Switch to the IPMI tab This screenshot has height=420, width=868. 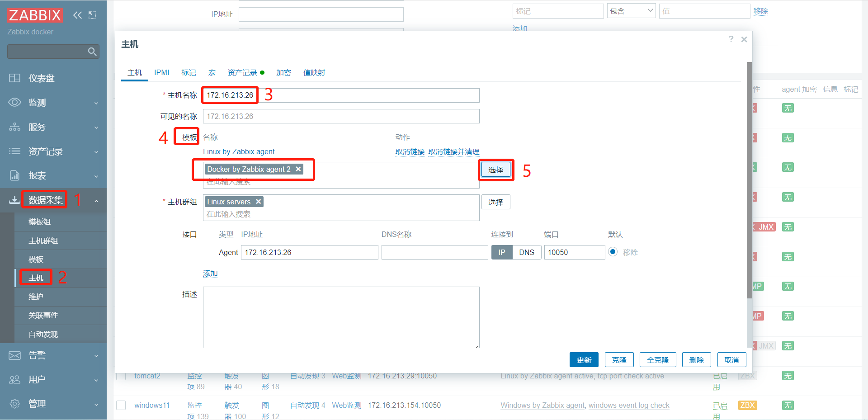pyautogui.click(x=161, y=72)
